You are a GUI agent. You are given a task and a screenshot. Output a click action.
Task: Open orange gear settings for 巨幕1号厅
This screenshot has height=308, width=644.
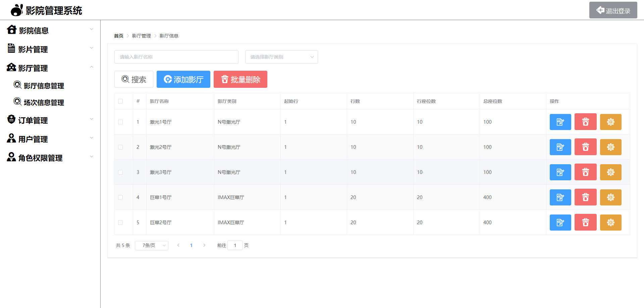pos(610,197)
